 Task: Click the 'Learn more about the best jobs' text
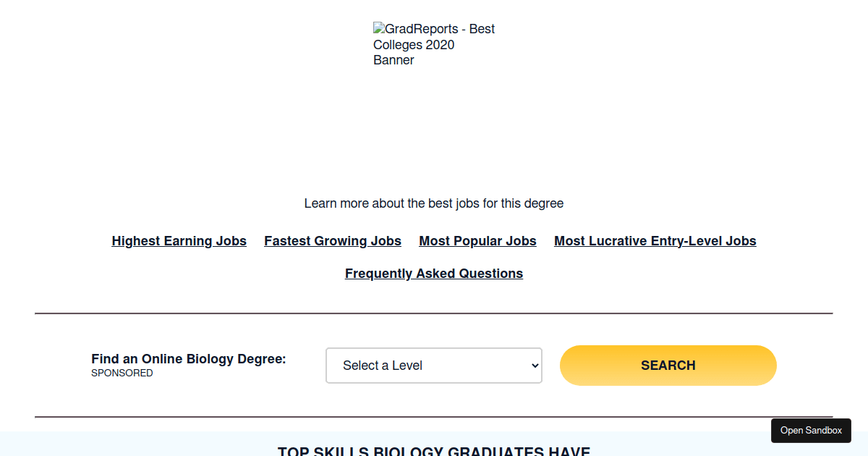[x=434, y=203]
